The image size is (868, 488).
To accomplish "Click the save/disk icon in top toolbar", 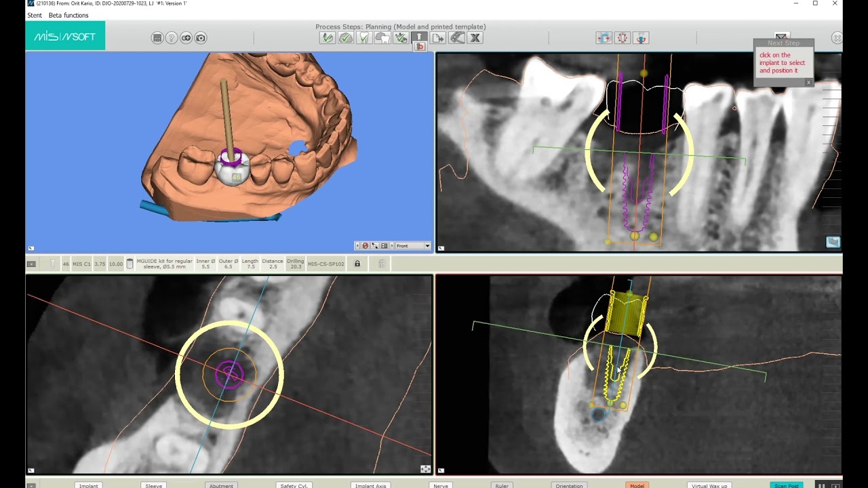I will 157,38.
